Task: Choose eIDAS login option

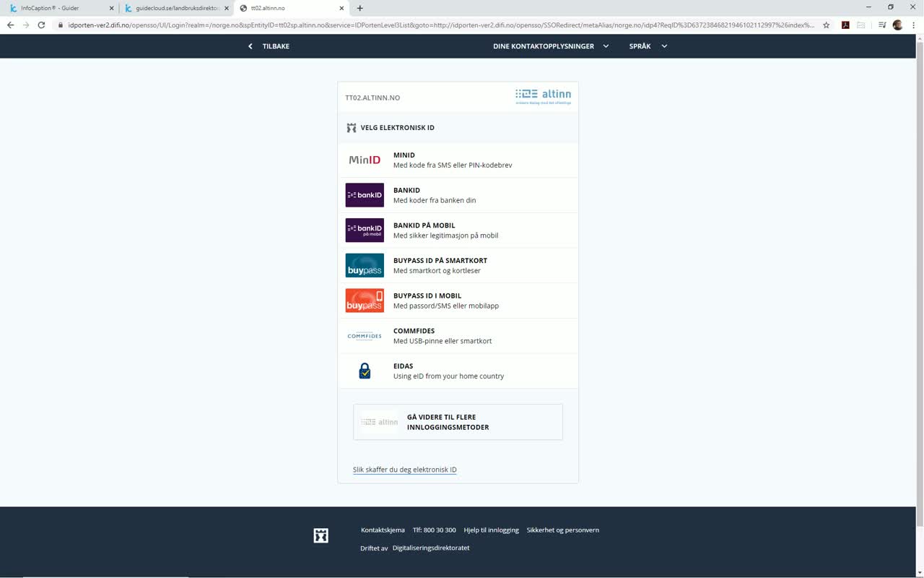Action: click(458, 371)
